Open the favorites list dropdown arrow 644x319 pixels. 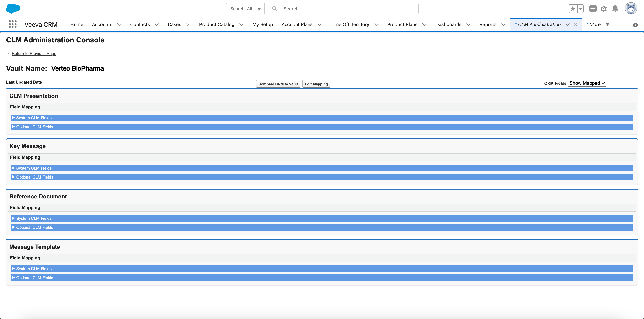point(581,9)
